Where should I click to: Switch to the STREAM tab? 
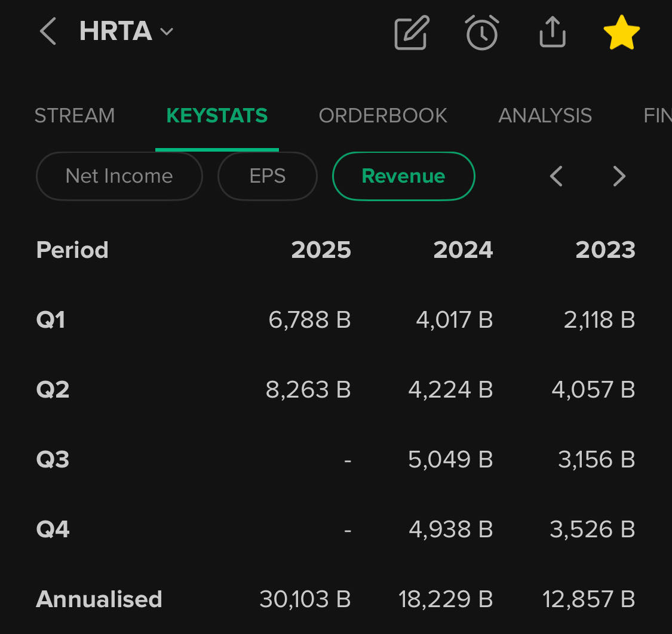click(x=75, y=115)
